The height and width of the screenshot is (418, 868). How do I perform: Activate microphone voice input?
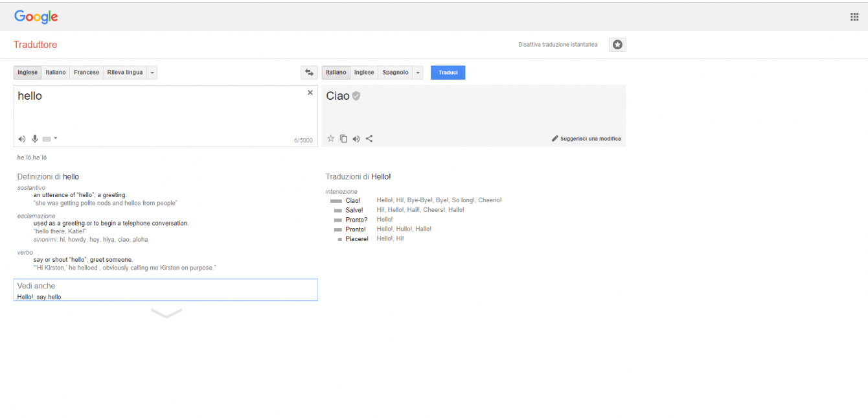tap(35, 139)
